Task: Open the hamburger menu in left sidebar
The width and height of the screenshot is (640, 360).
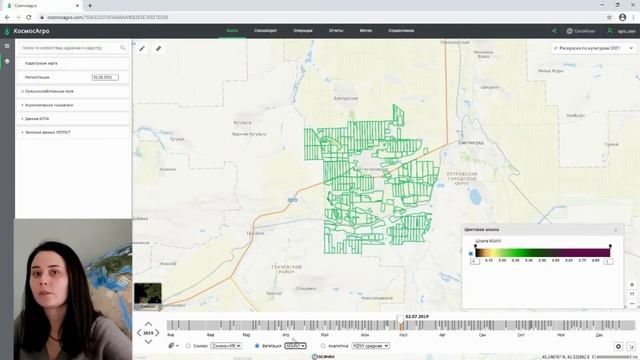Action: click(x=7, y=46)
